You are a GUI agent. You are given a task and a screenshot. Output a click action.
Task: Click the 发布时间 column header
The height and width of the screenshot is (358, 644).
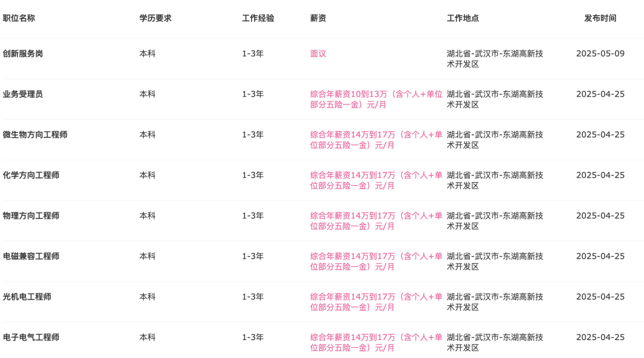pyautogui.click(x=600, y=18)
